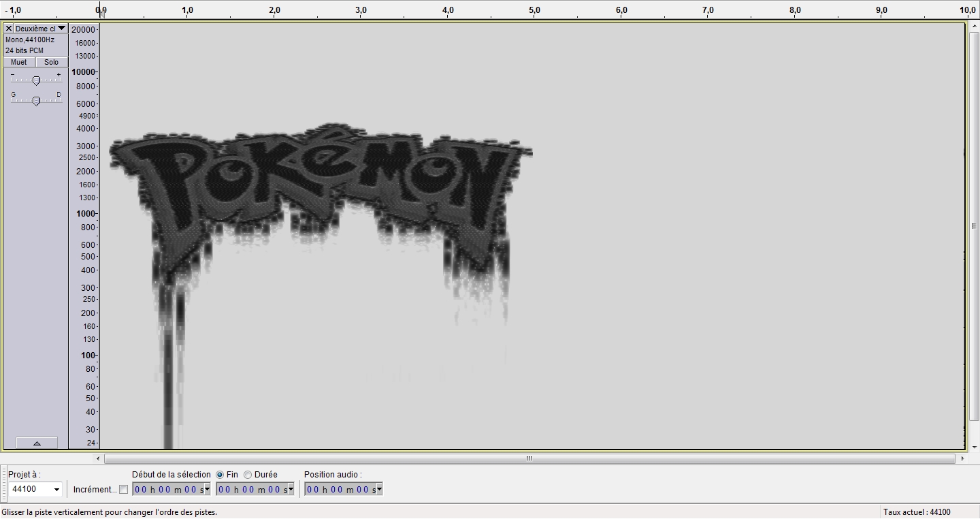Click the vertical scrollbar down arrow
This screenshot has width=980, height=519.
[x=975, y=447]
